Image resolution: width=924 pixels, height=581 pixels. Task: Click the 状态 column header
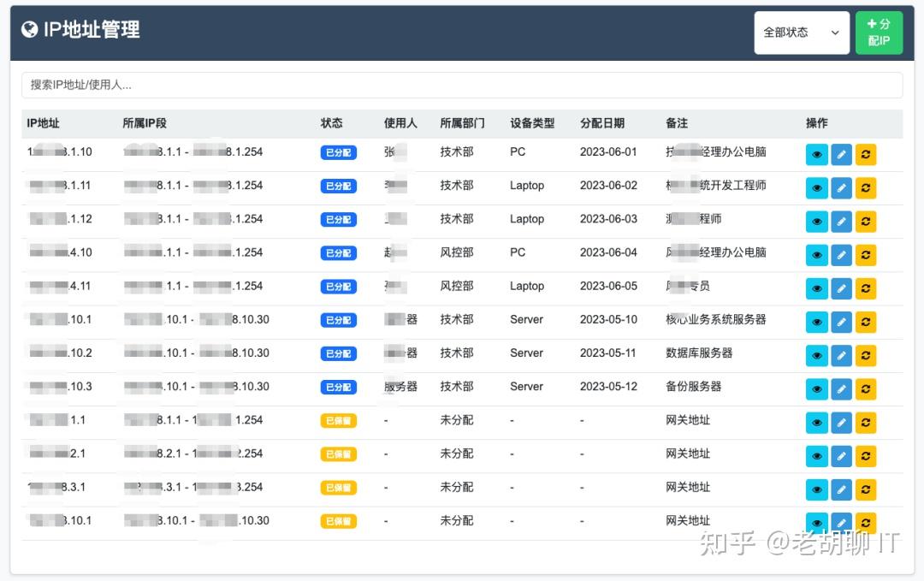coord(331,123)
